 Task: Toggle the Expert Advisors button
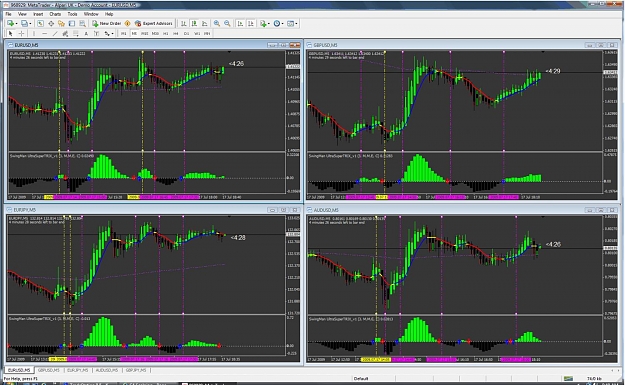click(x=153, y=24)
